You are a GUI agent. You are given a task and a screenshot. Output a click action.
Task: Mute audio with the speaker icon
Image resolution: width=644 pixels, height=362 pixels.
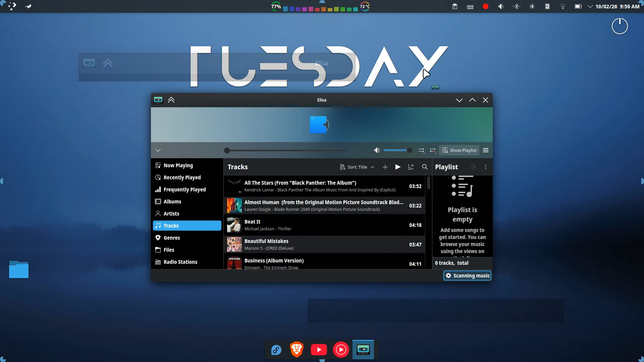click(377, 150)
